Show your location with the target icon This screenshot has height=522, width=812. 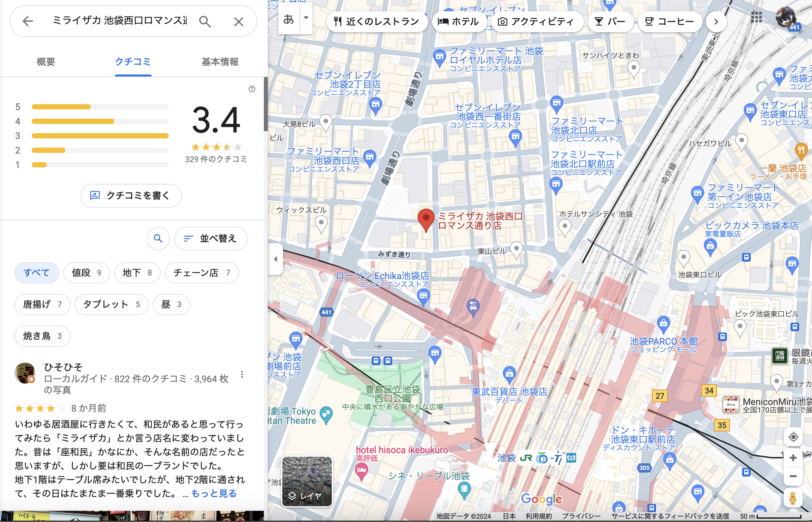(793, 437)
